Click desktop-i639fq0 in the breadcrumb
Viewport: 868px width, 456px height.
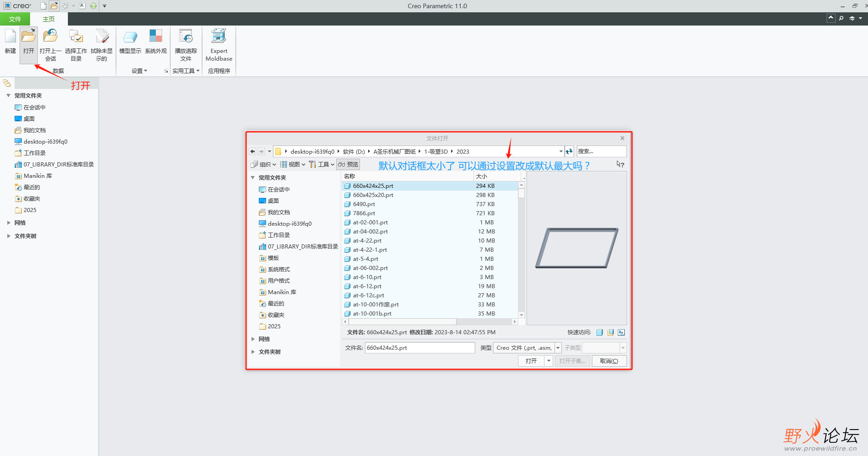point(313,152)
